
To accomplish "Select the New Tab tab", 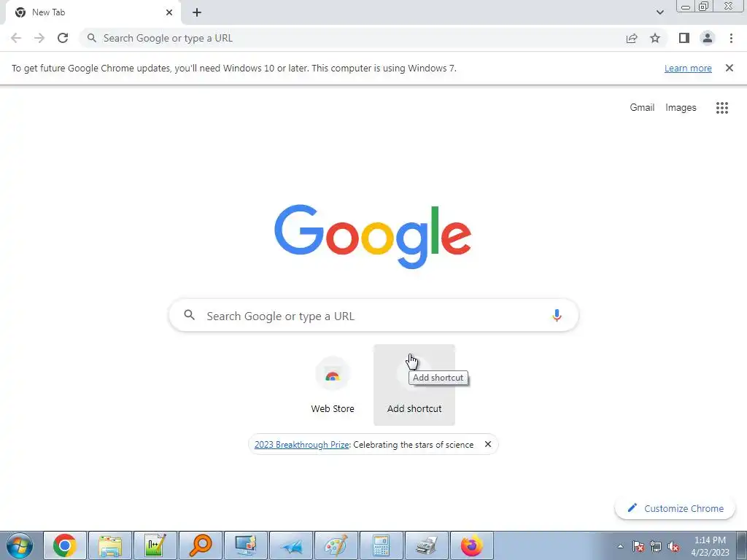I will click(x=93, y=12).
